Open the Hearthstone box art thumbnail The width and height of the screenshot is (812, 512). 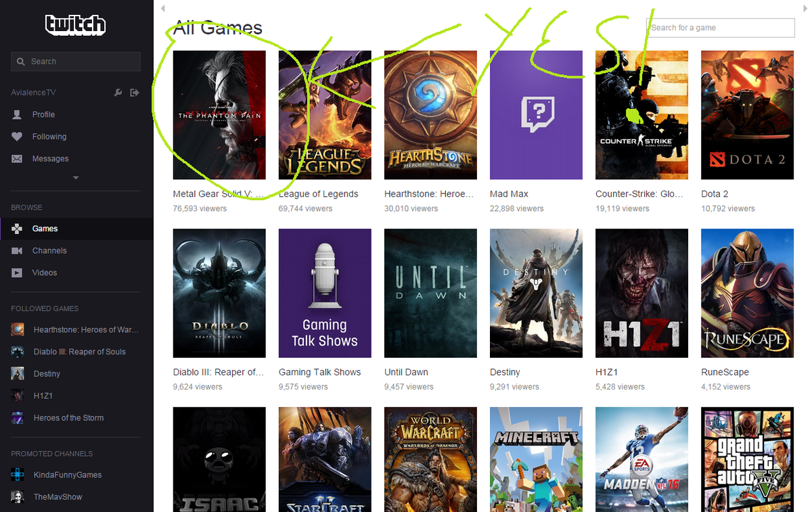point(430,115)
